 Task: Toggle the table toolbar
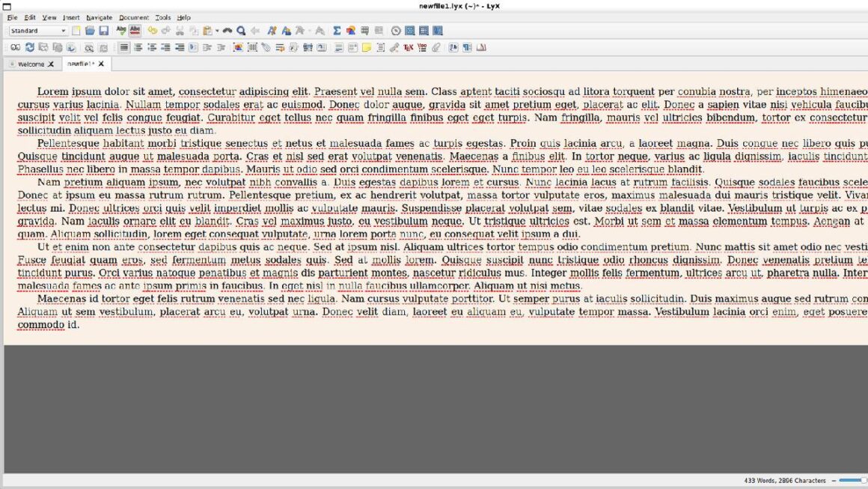(424, 31)
